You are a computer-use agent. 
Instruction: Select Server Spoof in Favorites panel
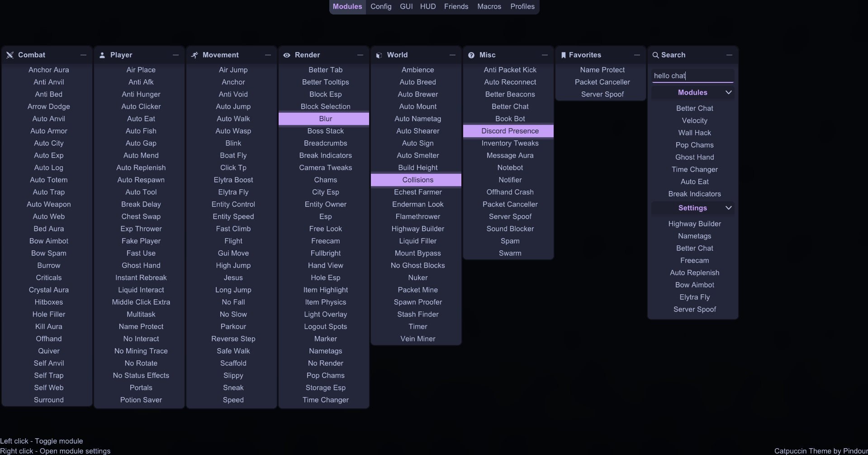602,94
